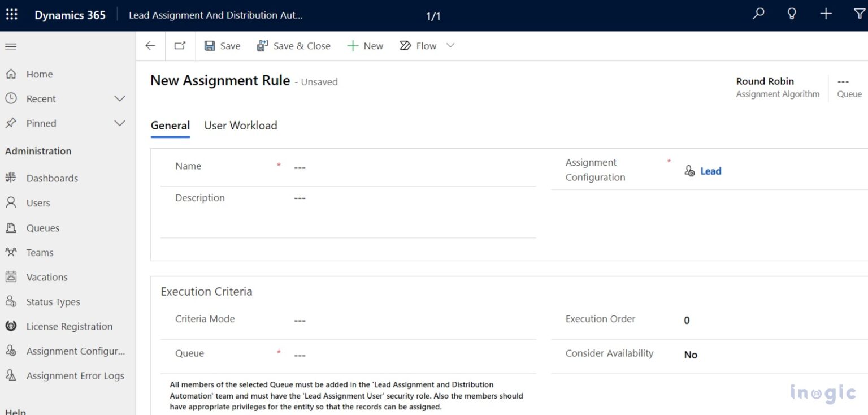Select the General tab
The height and width of the screenshot is (415, 868).
click(x=170, y=126)
